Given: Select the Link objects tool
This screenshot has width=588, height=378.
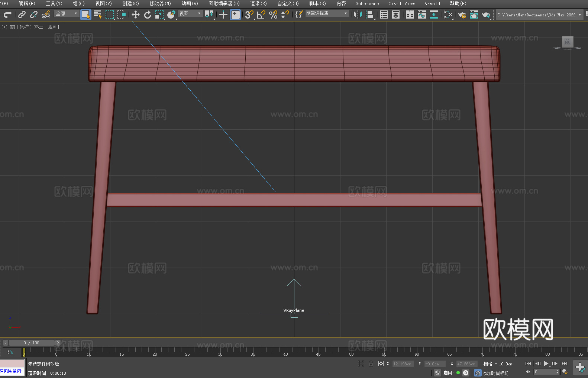Looking at the screenshot, I should click(x=22, y=14).
